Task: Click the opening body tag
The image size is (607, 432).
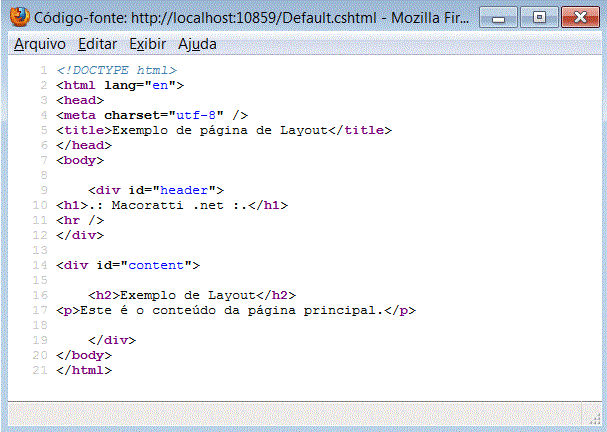Action: tap(80, 160)
